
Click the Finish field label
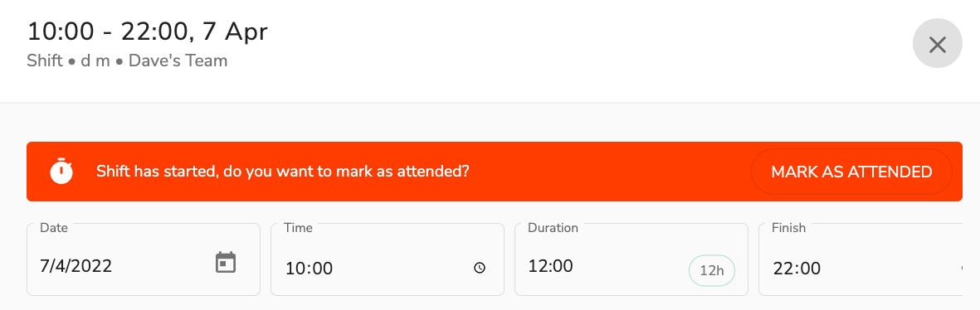click(x=789, y=228)
